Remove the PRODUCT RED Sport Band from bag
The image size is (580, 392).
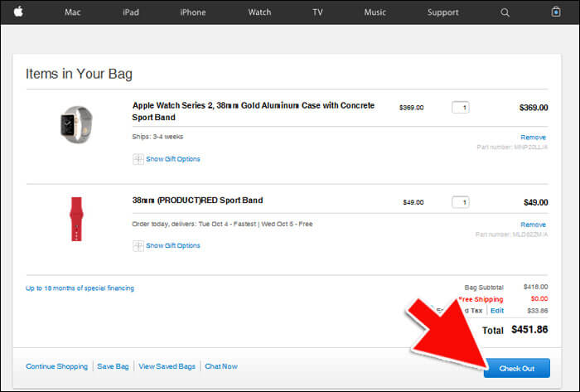[533, 225]
